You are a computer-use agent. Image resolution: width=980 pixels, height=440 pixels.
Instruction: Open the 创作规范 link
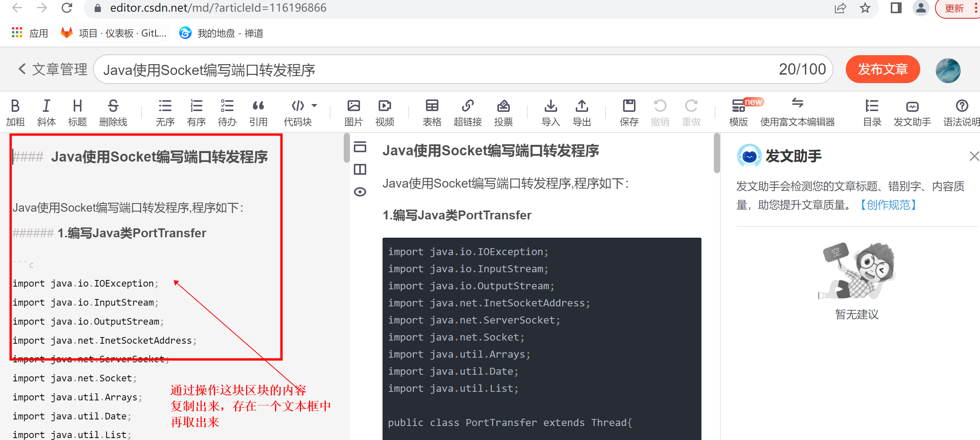pos(888,205)
